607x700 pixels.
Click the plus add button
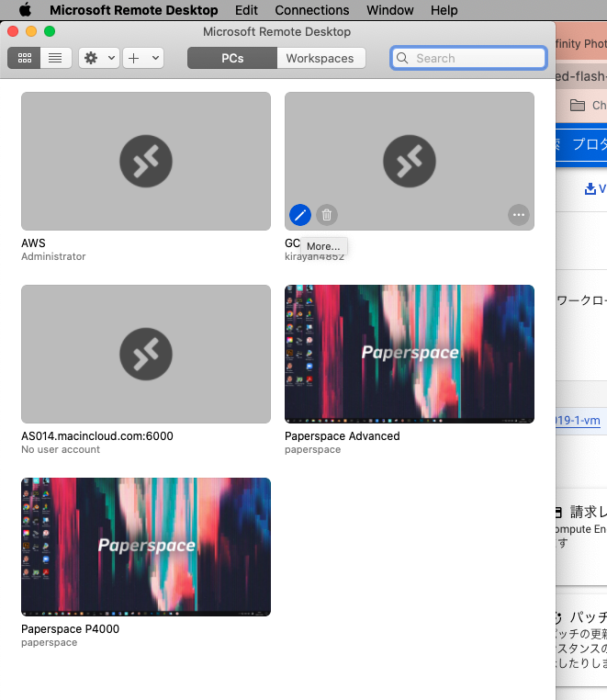[x=133, y=58]
